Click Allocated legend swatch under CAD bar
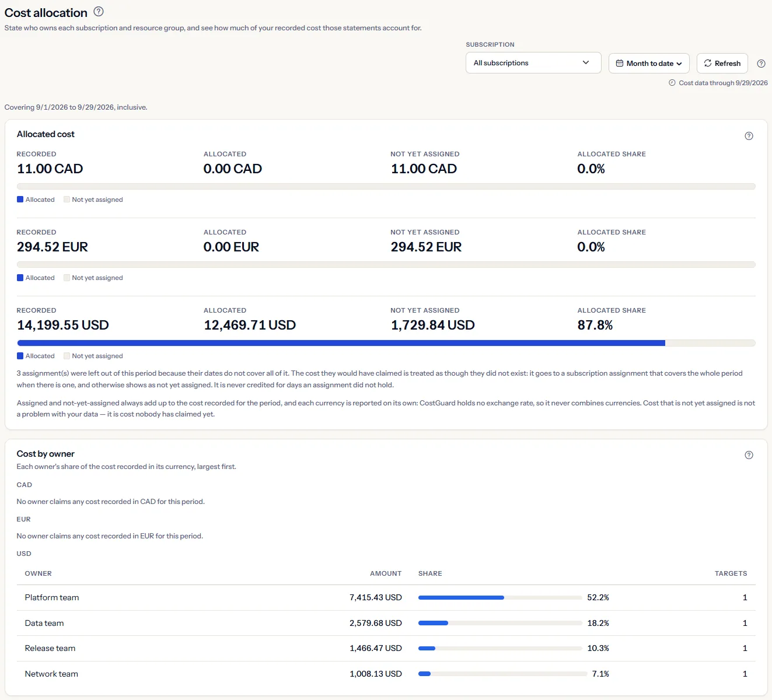 20,199
